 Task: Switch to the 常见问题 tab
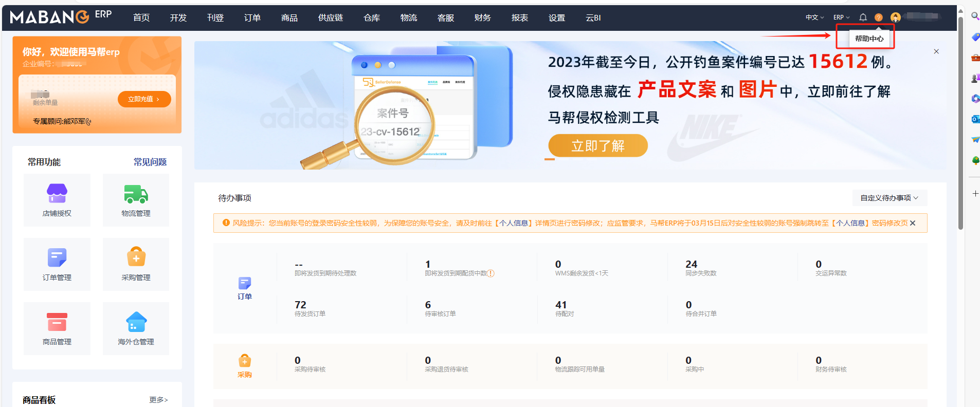150,162
